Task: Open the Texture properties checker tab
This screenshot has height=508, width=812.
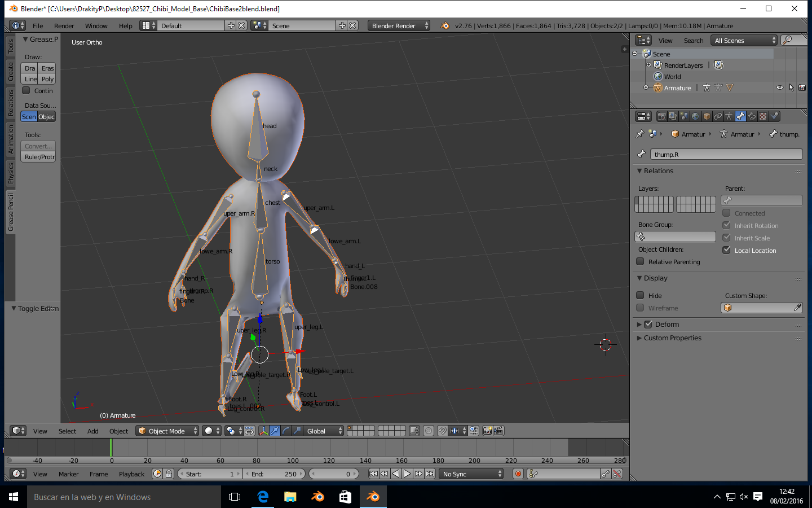Action: (763, 116)
